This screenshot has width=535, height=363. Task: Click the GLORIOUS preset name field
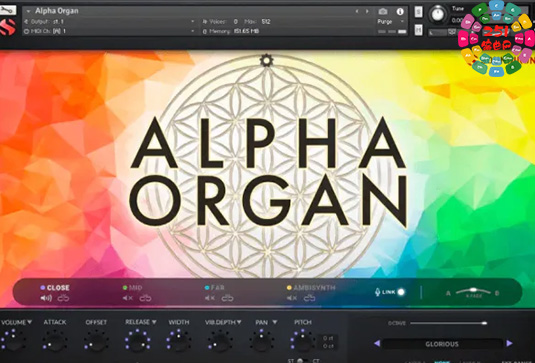coord(442,344)
